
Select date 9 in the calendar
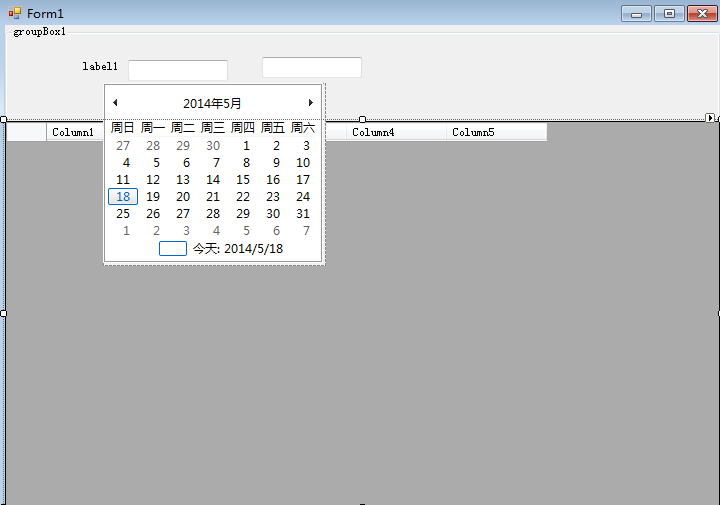click(276, 163)
